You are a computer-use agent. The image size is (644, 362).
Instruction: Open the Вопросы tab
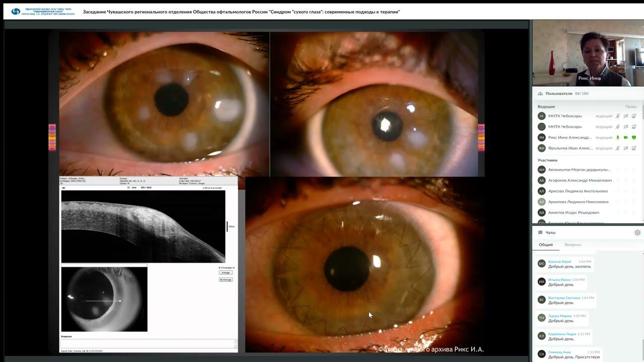[x=573, y=245]
